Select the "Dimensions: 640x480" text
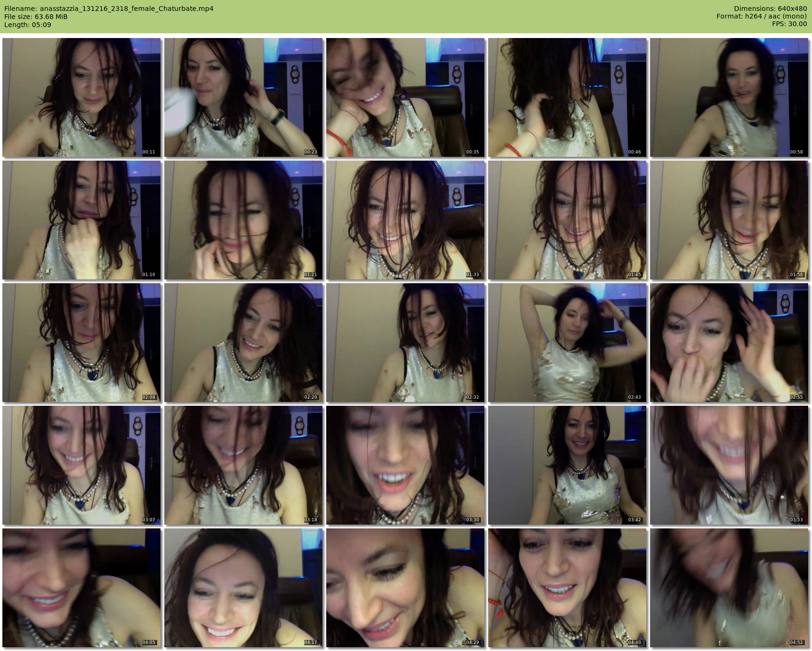The width and height of the screenshot is (812, 651). pyautogui.click(x=770, y=9)
